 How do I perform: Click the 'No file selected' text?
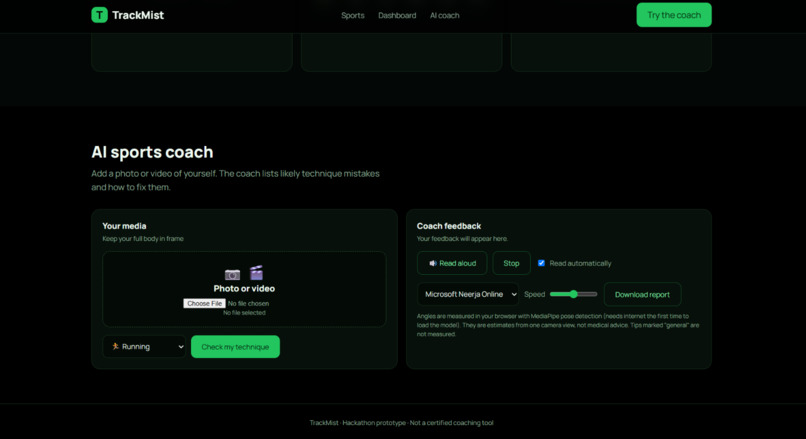(x=244, y=313)
